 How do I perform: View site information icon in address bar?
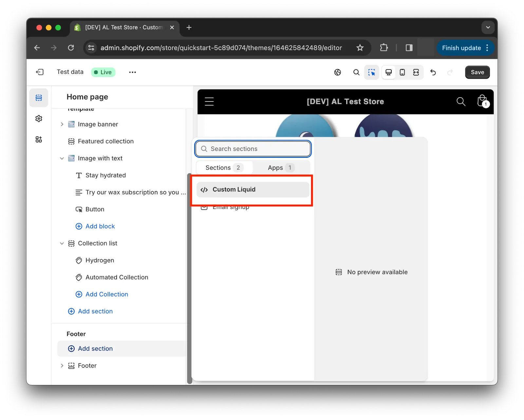91,48
